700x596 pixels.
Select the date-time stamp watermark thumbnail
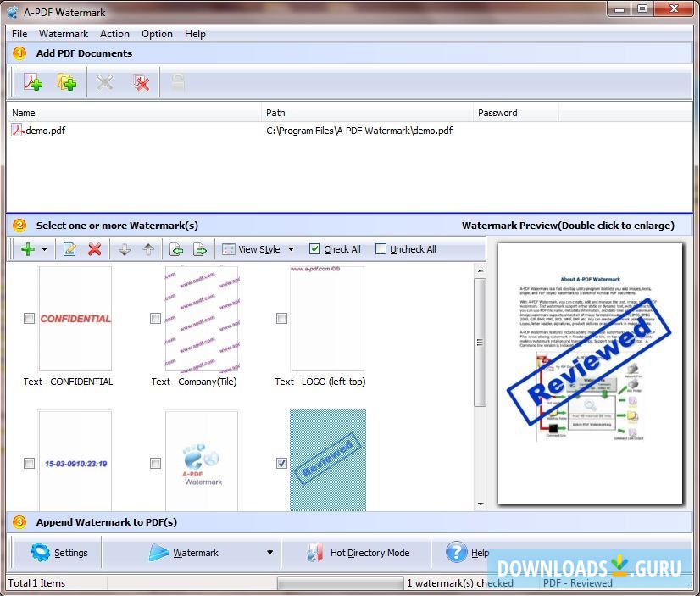pos(75,460)
